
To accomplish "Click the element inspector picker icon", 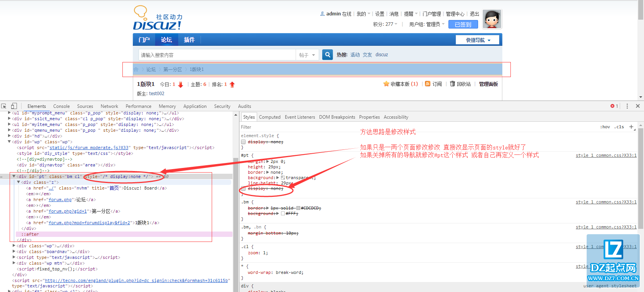I will tap(4, 106).
